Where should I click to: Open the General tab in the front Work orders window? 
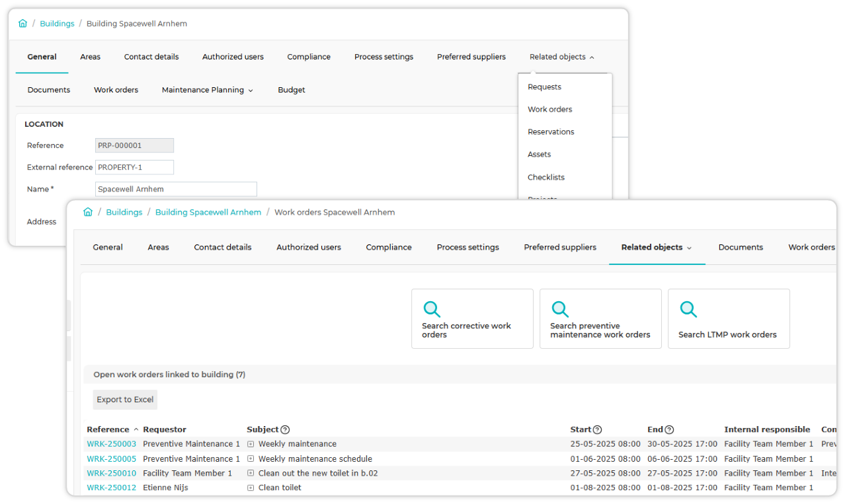click(x=108, y=247)
